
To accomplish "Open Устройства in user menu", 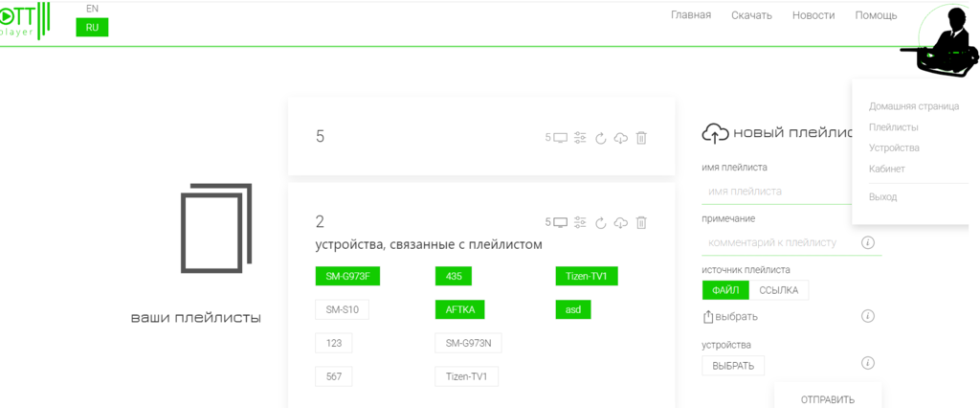I will click(x=894, y=147).
